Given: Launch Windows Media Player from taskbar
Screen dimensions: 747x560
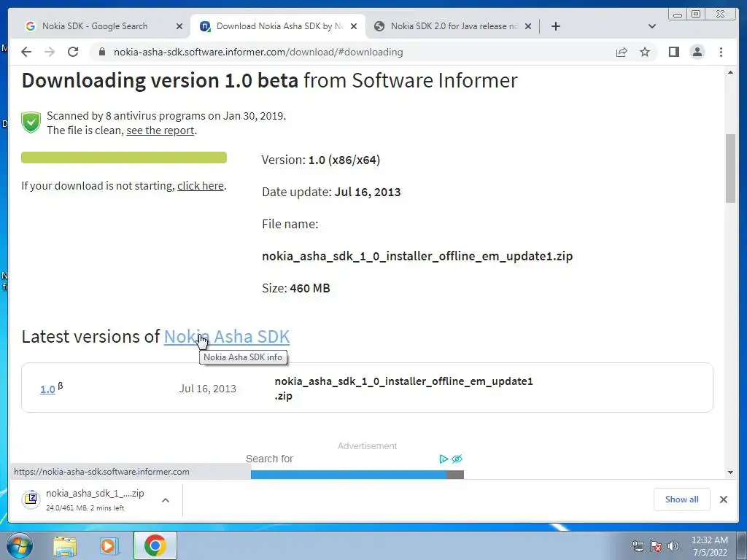Looking at the screenshot, I should [108, 546].
